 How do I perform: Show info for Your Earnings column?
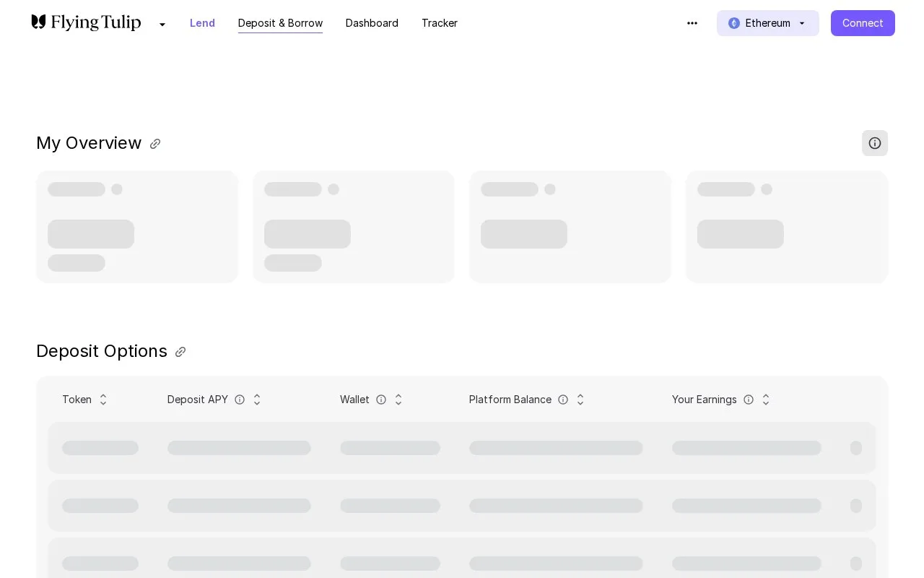click(749, 400)
